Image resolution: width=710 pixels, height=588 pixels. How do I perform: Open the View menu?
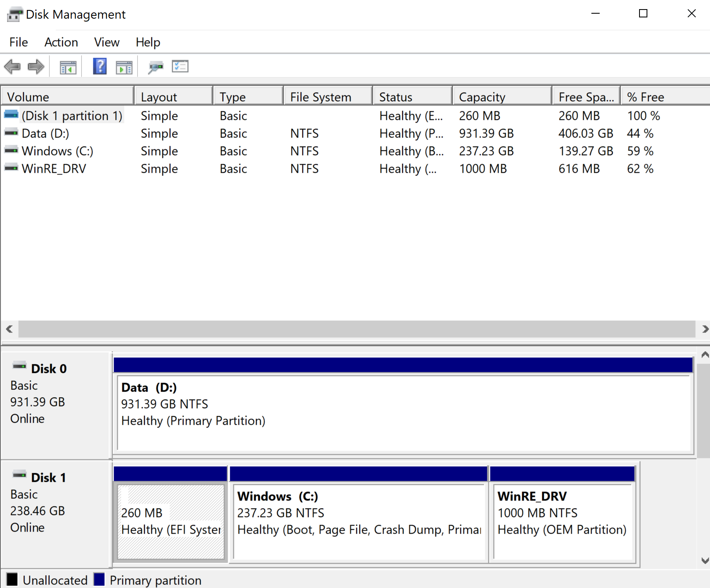coord(107,42)
